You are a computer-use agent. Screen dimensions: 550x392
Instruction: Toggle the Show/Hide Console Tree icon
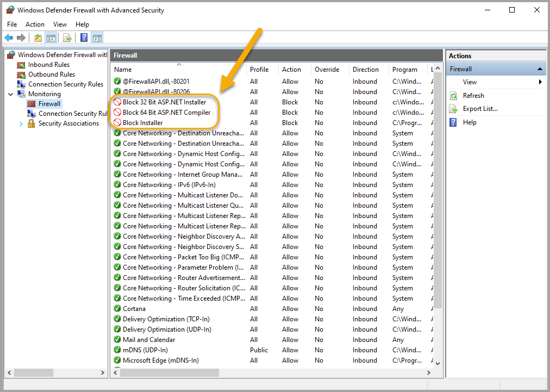[x=51, y=38]
